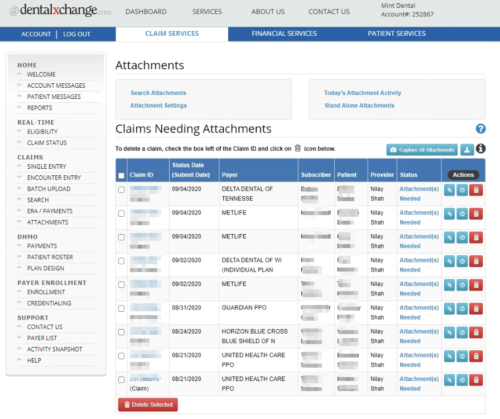Open PATIENT ROSTER under DHMO

pyautogui.click(x=50, y=257)
